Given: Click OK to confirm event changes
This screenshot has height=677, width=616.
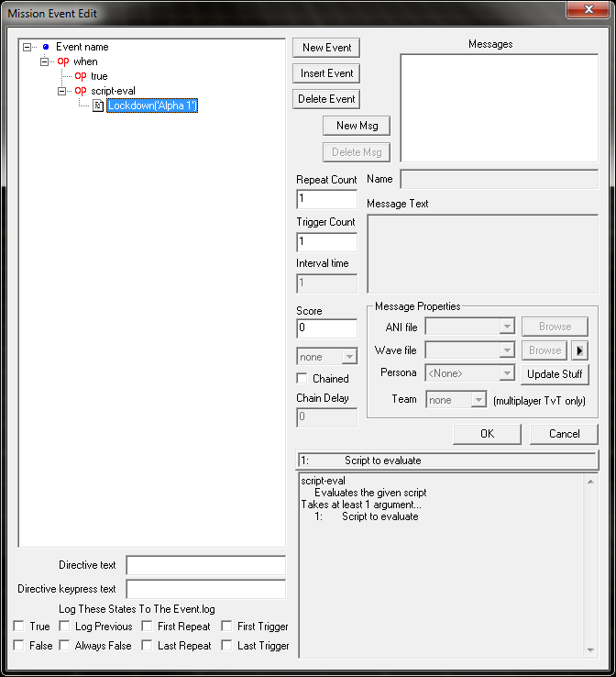Looking at the screenshot, I should [x=487, y=434].
